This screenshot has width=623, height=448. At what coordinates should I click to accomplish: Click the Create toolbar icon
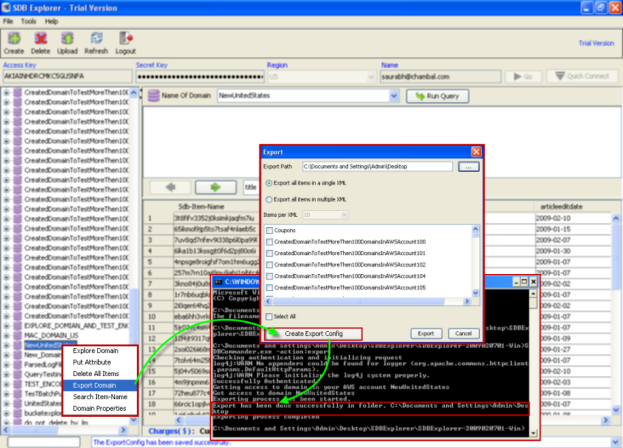[x=14, y=43]
